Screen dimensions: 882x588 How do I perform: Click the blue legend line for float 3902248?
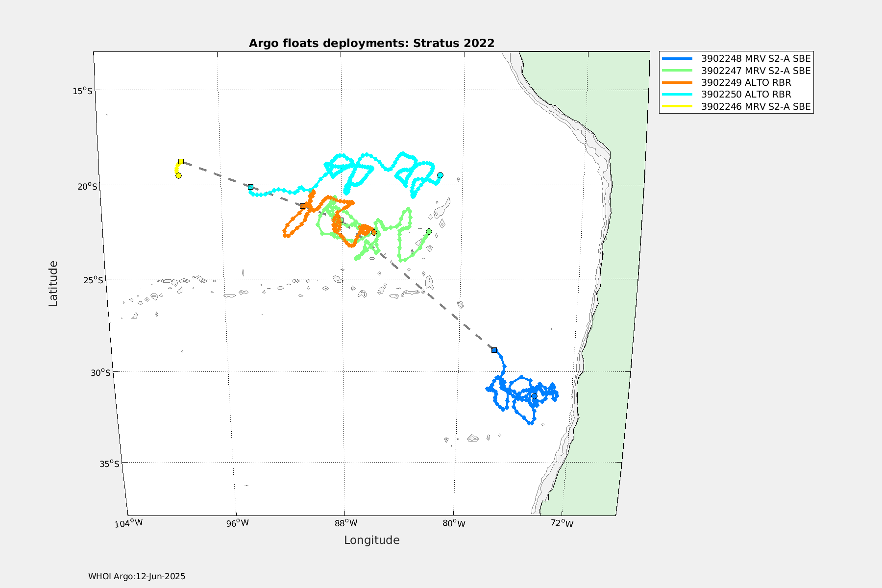(x=677, y=58)
